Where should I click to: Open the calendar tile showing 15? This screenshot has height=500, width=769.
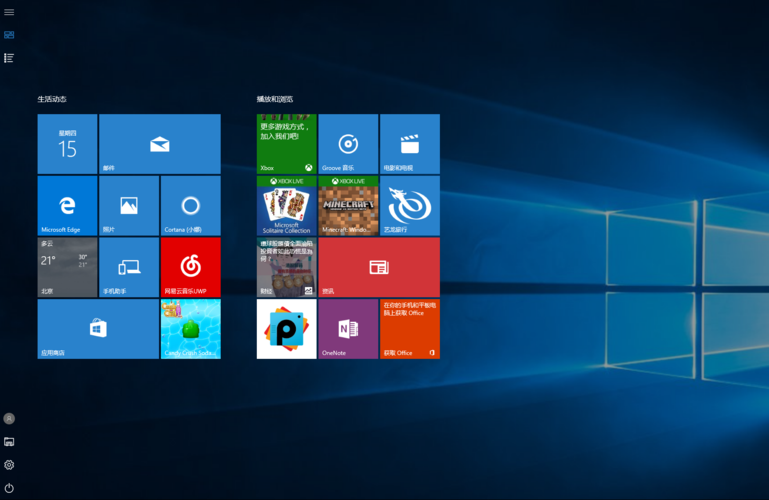click(x=67, y=144)
